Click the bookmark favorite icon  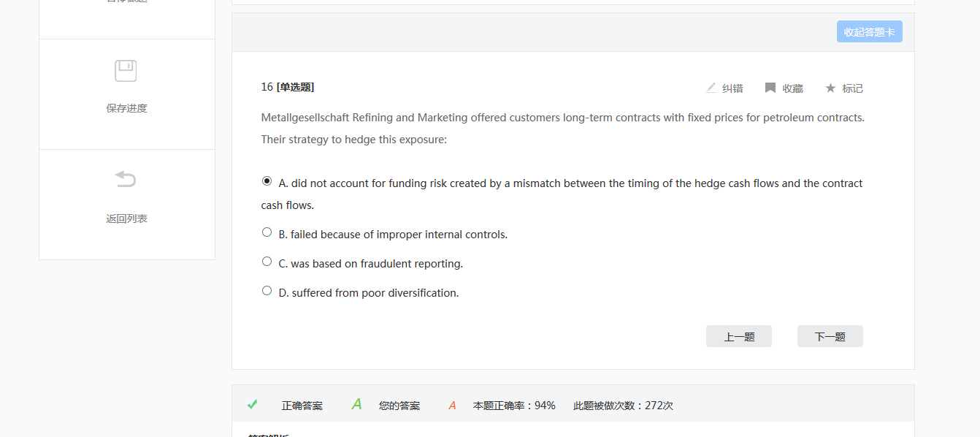pos(770,88)
